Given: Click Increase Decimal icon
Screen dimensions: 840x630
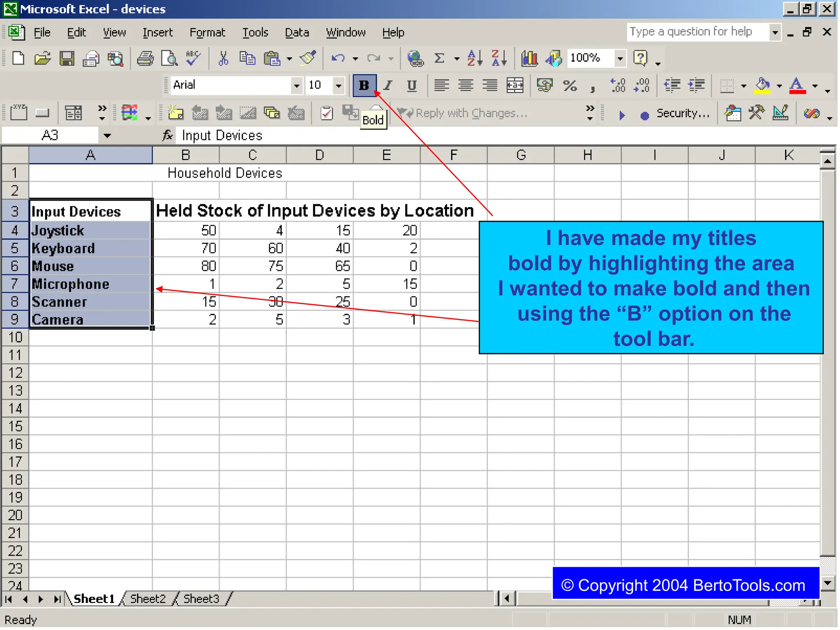Looking at the screenshot, I should click(617, 85).
